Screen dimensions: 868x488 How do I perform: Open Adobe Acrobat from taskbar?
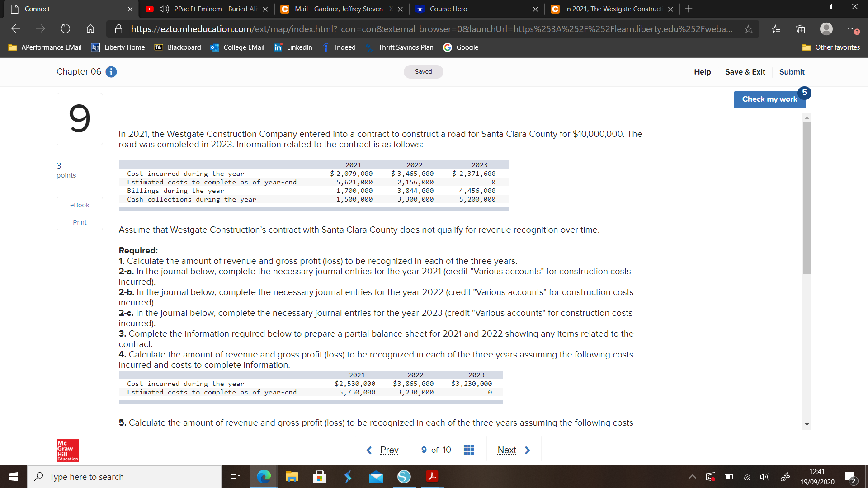pyautogui.click(x=432, y=476)
